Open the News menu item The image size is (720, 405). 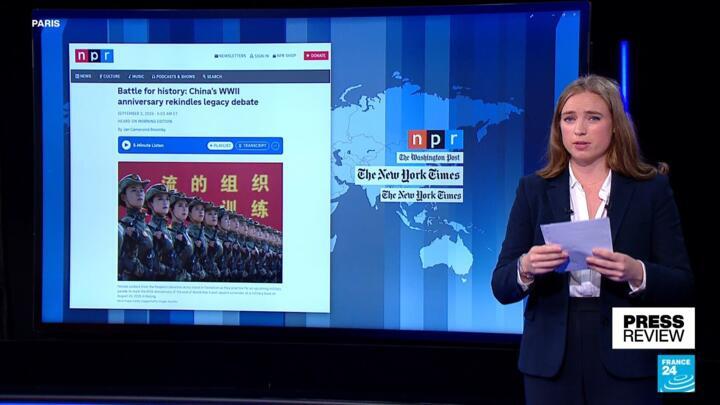[x=84, y=76]
